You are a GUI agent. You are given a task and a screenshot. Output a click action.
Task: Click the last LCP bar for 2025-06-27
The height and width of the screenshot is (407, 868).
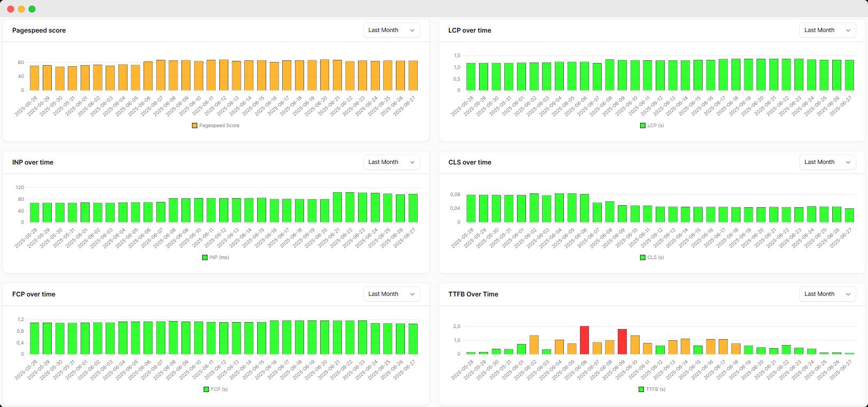[849, 75]
